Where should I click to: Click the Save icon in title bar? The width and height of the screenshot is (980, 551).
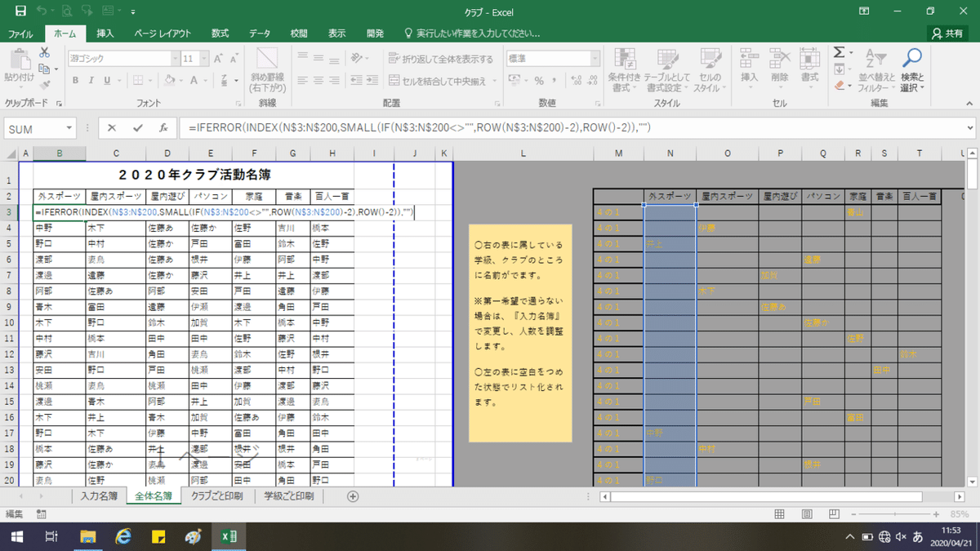point(20,11)
